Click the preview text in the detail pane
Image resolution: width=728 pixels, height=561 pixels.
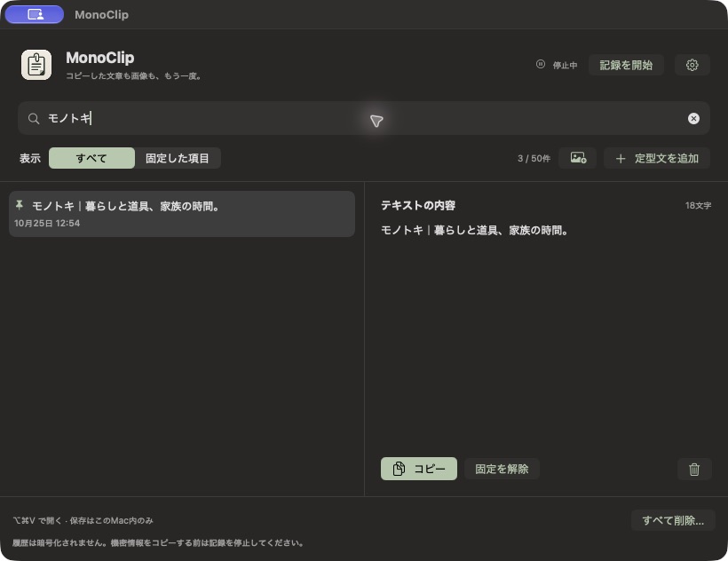(474, 230)
